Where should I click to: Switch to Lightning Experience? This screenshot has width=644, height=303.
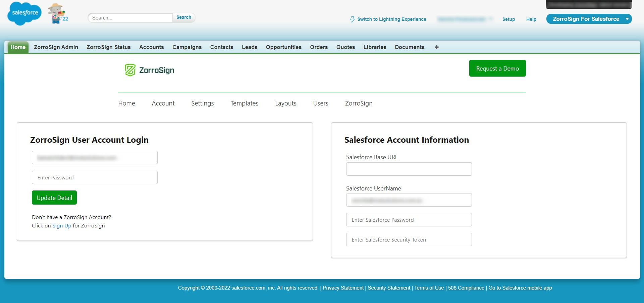point(388,19)
